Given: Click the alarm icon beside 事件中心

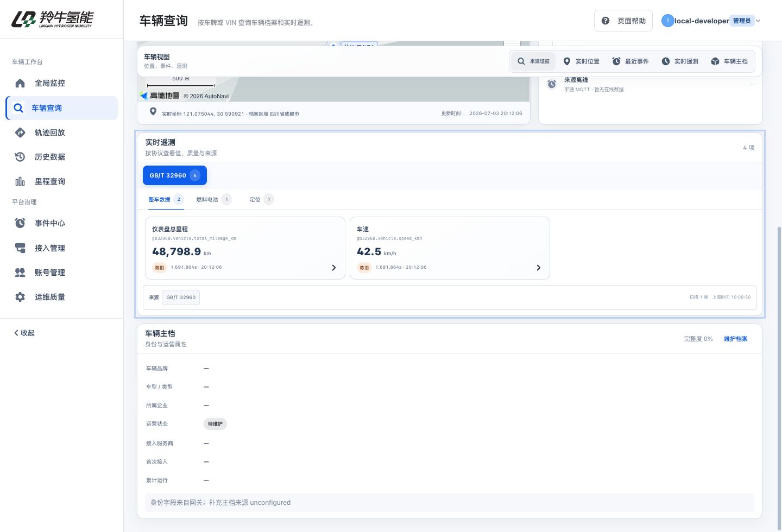Looking at the screenshot, I should coord(20,223).
